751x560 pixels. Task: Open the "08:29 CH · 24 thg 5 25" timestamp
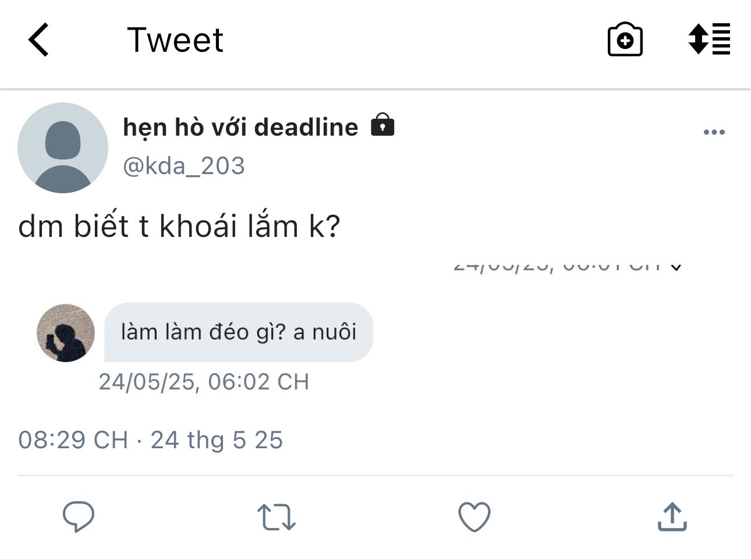click(x=150, y=440)
